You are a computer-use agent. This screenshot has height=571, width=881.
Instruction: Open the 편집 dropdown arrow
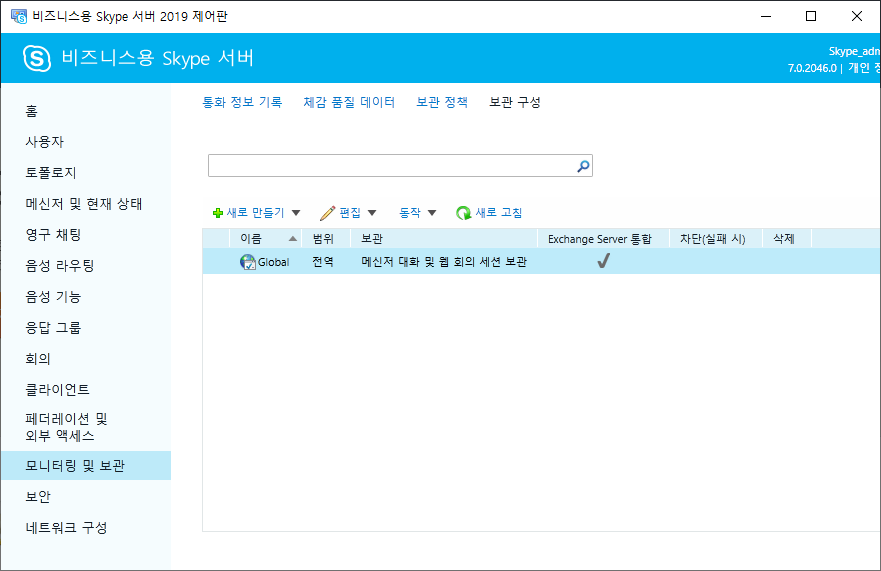click(372, 213)
